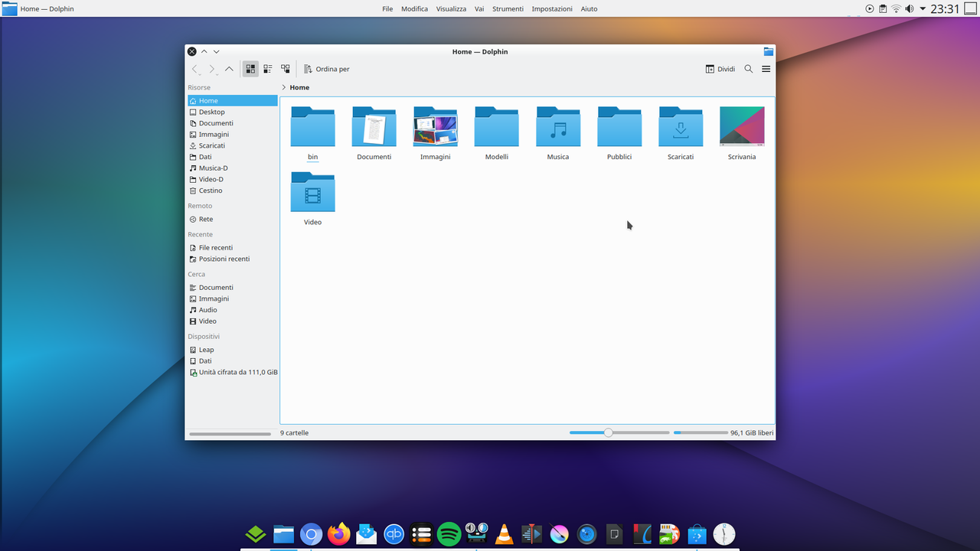Select the Scaricati folder icon
Viewport: 980px width, 551px height.
(680, 127)
